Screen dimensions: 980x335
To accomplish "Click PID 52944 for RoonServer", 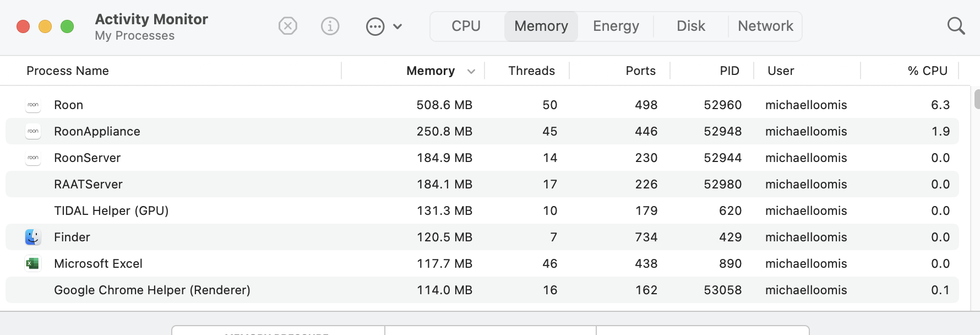I will tap(723, 158).
